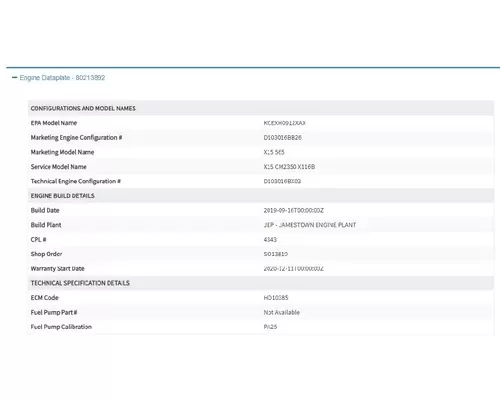This screenshot has width=500, height=400.
Task: Click the Engine Dataplate - 80213892 heading
Action: pyautogui.click(x=62, y=78)
